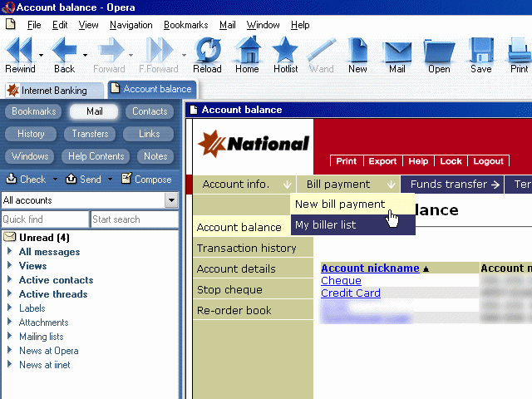Screen dimensions: 532x399
Task: Open the Credit Card account link
Action: [351, 293]
